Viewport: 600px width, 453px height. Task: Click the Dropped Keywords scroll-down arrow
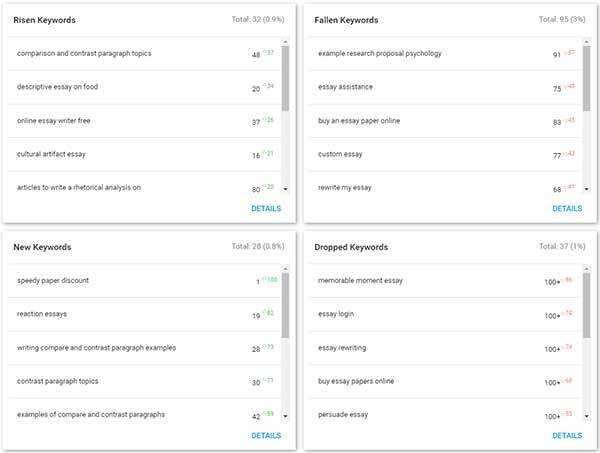point(585,415)
